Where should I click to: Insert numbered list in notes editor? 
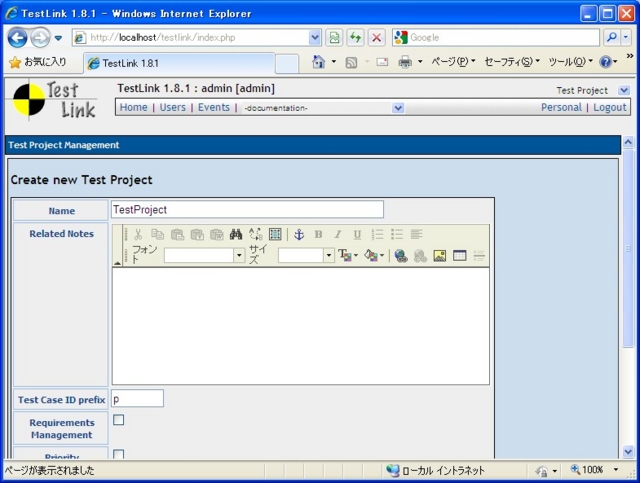pos(377,234)
